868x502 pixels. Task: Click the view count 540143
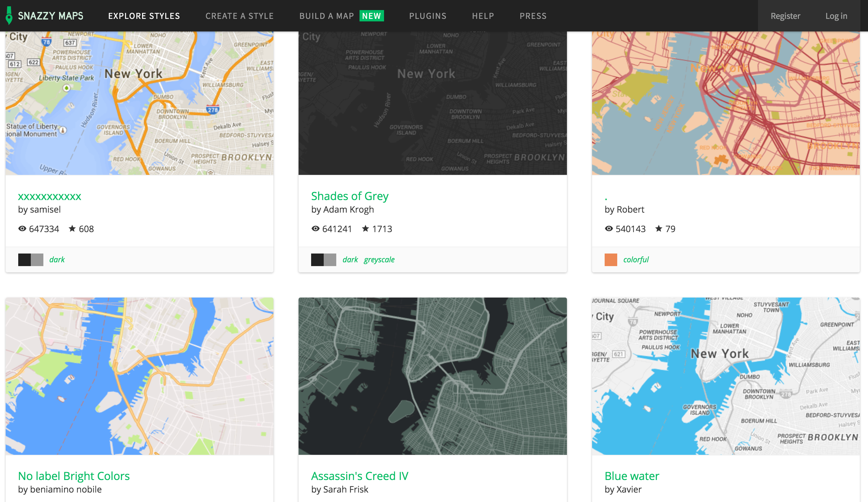(631, 229)
